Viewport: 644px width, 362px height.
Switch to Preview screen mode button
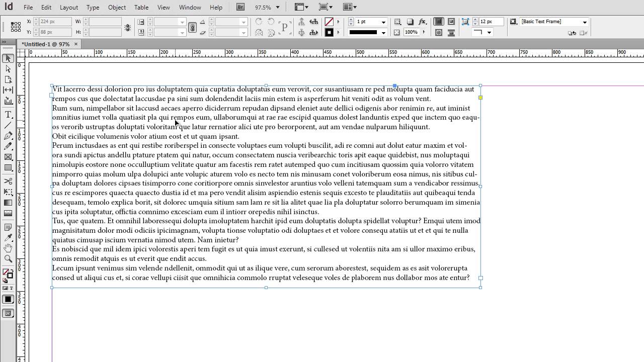point(8,313)
